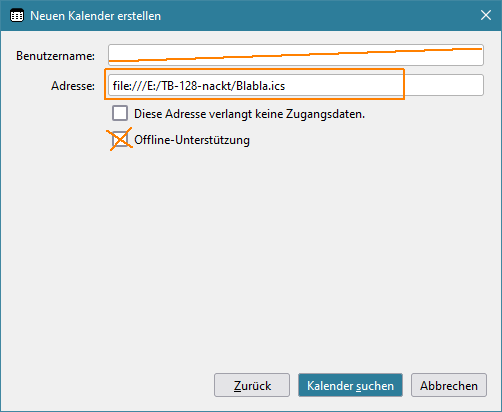Enable 'Diese Adresse verlangt keine Zugangsdaten' checkbox
Image resolution: width=502 pixels, height=412 pixels.
coord(120,113)
